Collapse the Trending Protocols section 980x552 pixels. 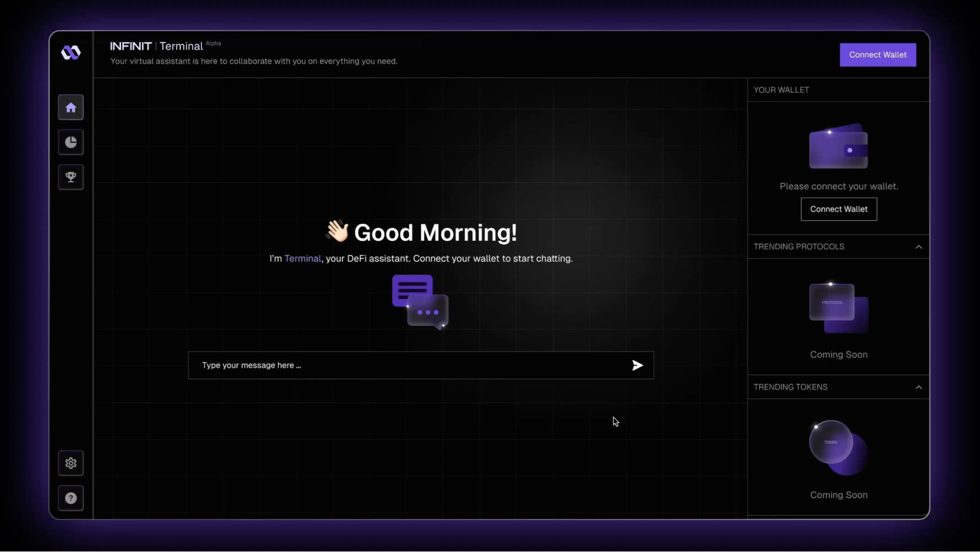click(919, 247)
